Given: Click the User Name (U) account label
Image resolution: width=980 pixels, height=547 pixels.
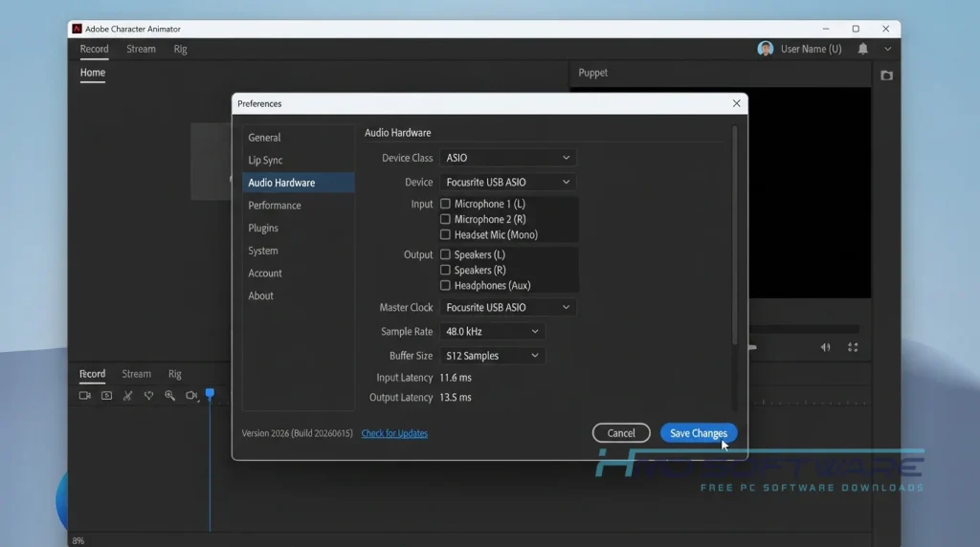Looking at the screenshot, I should point(812,49).
